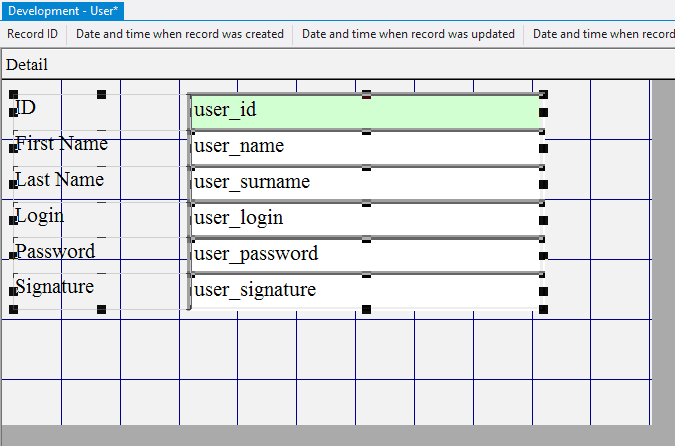Click the Record ID header control
The width and height of the screenshot is (675, 446).
33,34
